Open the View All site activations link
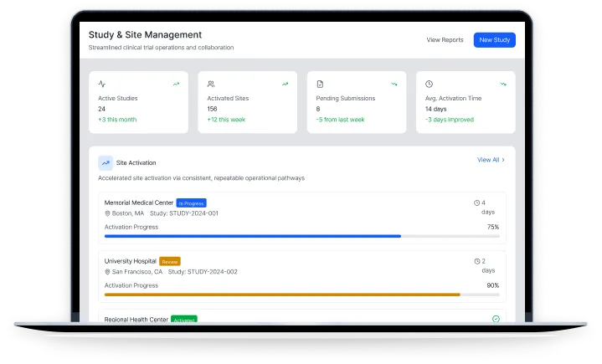The image size is (602, 364). 488,160
